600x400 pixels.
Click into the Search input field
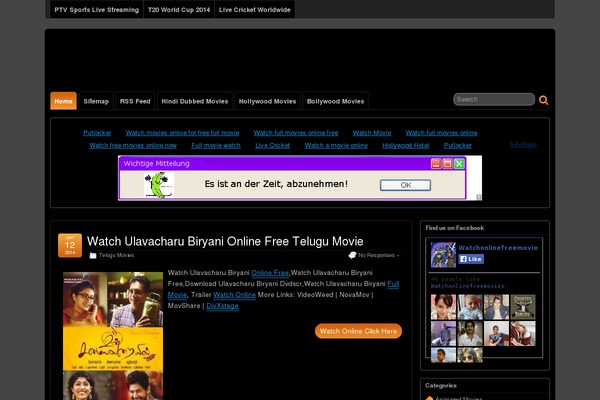(494, 100)
